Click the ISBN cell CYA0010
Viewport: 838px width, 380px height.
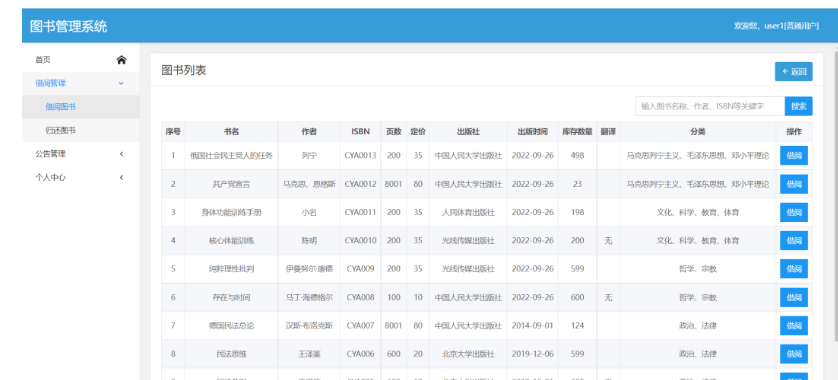[x=360, y=241]
